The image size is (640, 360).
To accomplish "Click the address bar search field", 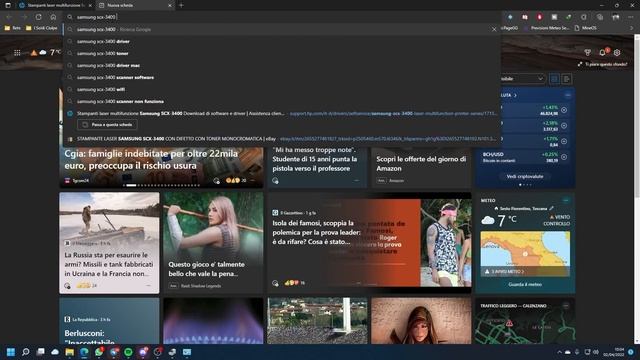I will pos(282,17).
